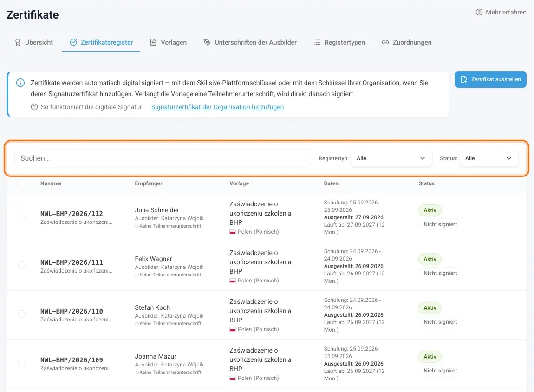Click the Registertypen list icon
Image resolution: width=534 pixels, height=392 pixels.
[x=317, y=42]
